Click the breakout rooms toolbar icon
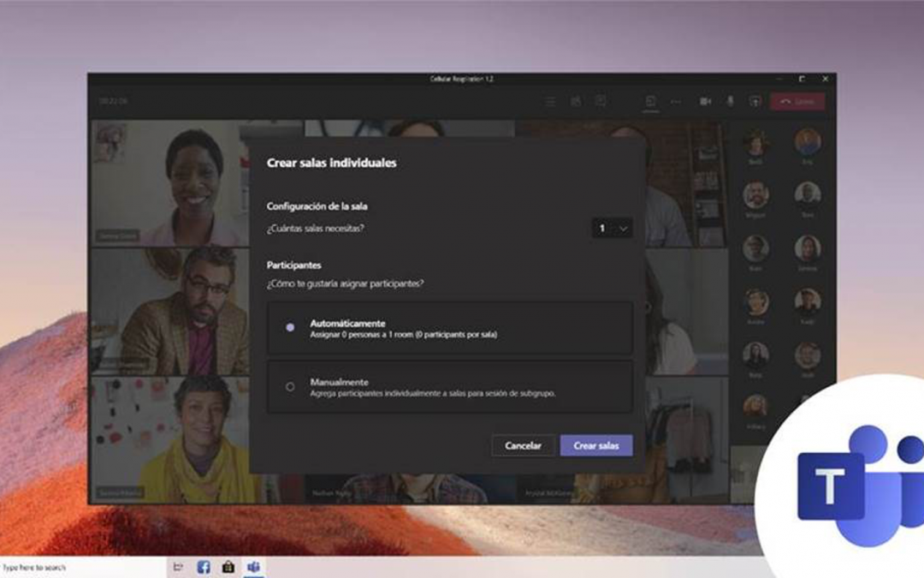This screenshot has height=578, width=924. [650, 101]
